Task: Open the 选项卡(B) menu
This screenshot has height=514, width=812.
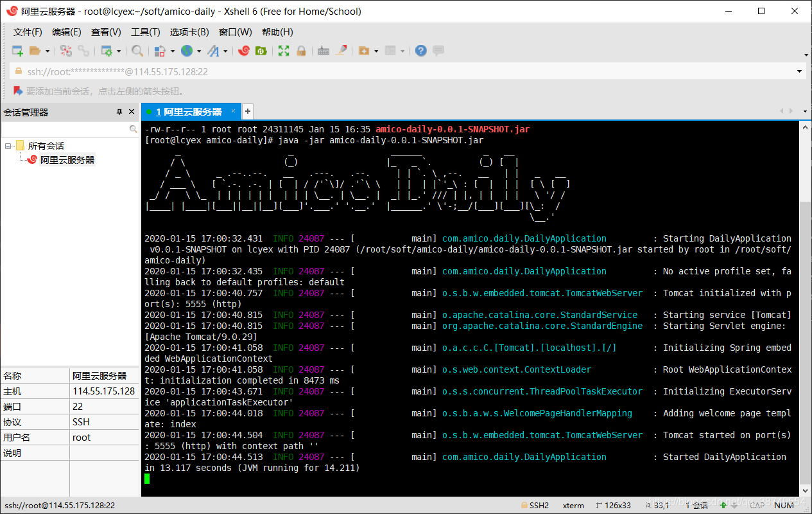Action: click(189, 32)
